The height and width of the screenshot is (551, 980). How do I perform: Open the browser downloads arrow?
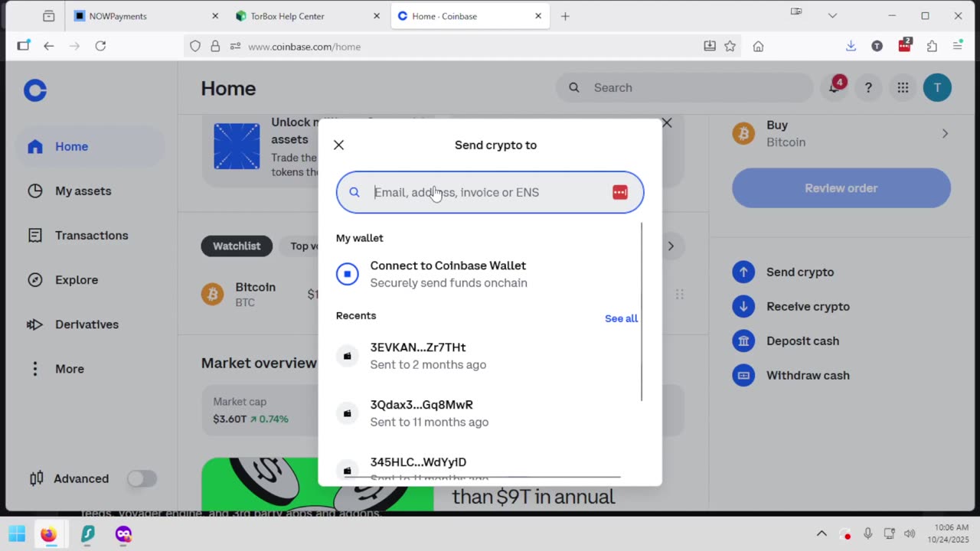tap(851, 46)
